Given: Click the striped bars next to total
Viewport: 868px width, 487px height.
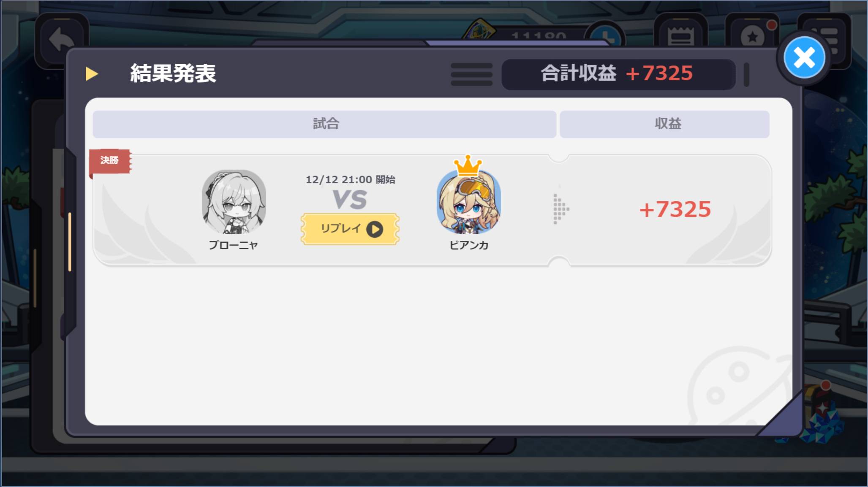Looking at the screenshot, I should (471, 74).
